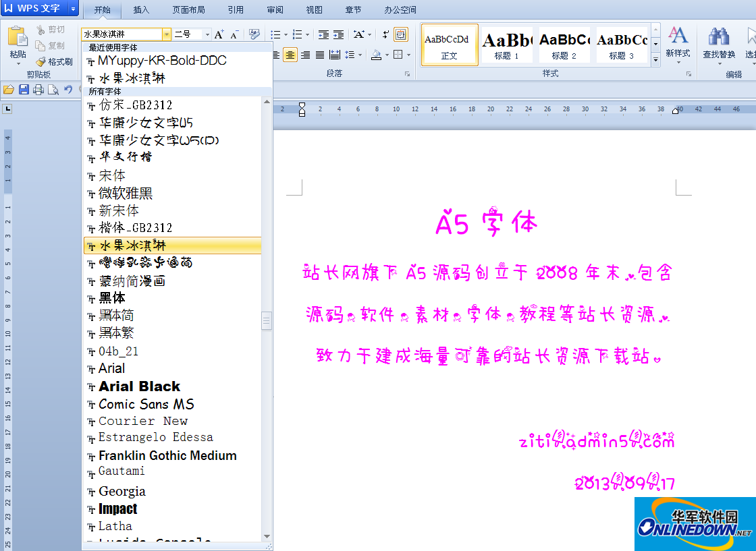Toggle justify alignment
This screenshot has height=551, width=756.
pyautogui.click(x=320, y=55)
